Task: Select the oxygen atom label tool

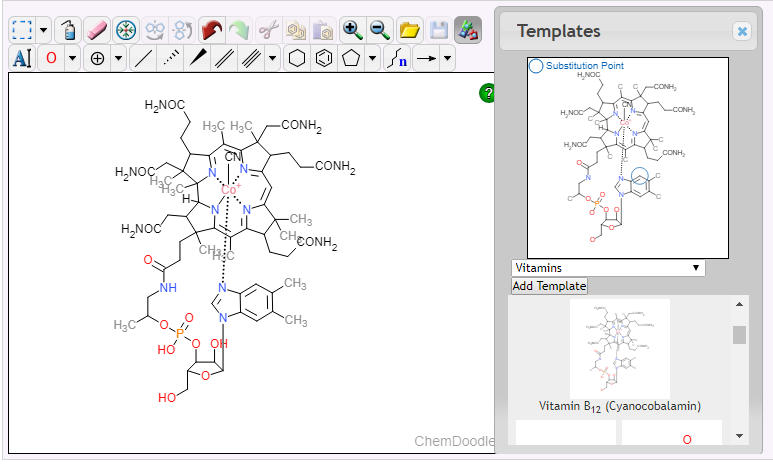Action: click(51, 58)
